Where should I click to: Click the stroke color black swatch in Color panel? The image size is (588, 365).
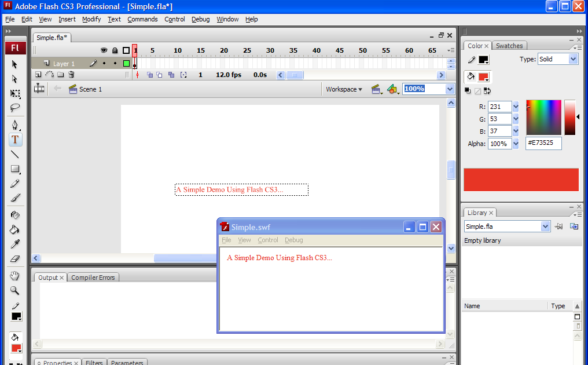[484, 60]
